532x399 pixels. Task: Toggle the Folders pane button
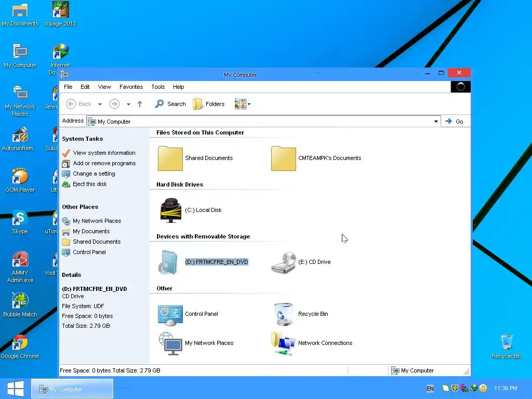pos(209,104)
